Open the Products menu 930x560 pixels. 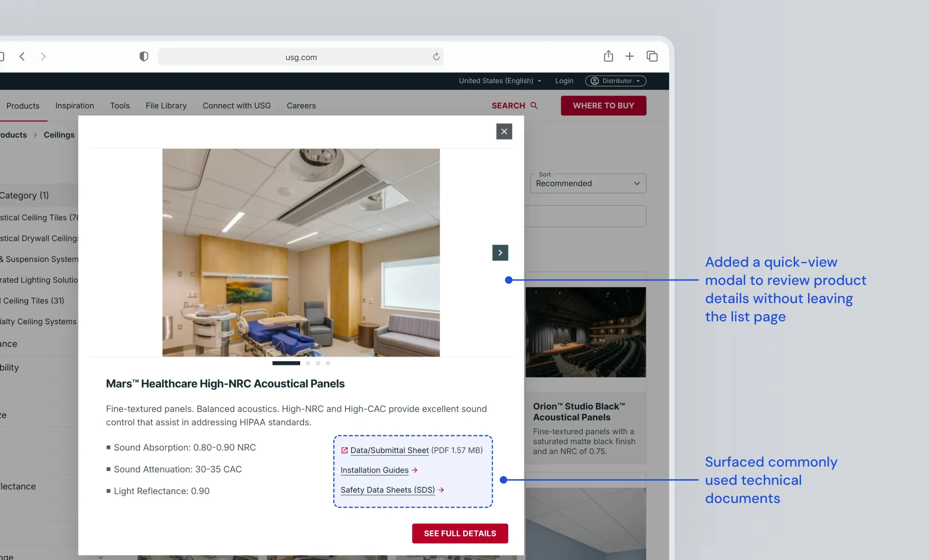coord(23,106)
